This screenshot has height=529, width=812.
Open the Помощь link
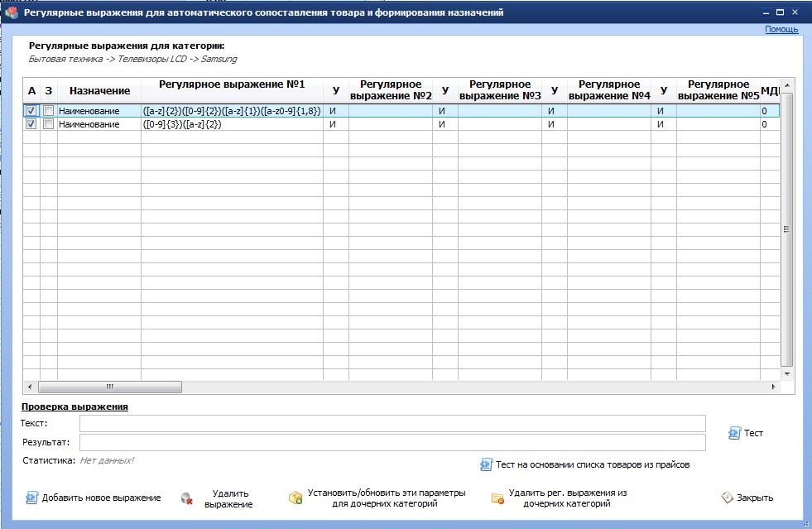781,29
